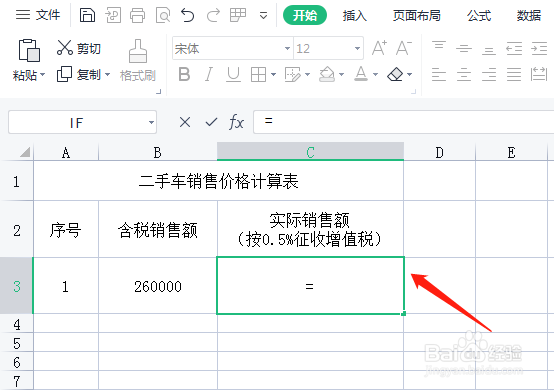Viewport: 554px width, 390px height.
Task: Click the Redo arrow
Action: pyautogui.click(x=213, y=16)
